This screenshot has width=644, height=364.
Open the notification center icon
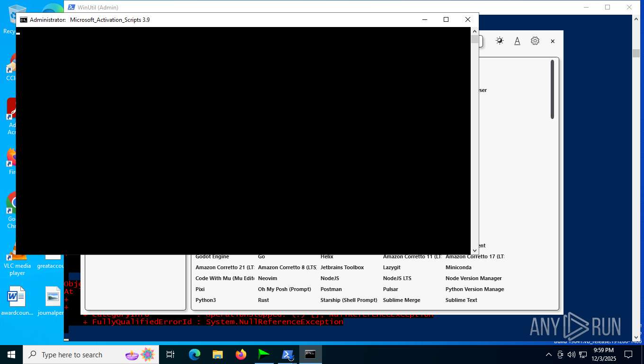(x=628, y=355)
